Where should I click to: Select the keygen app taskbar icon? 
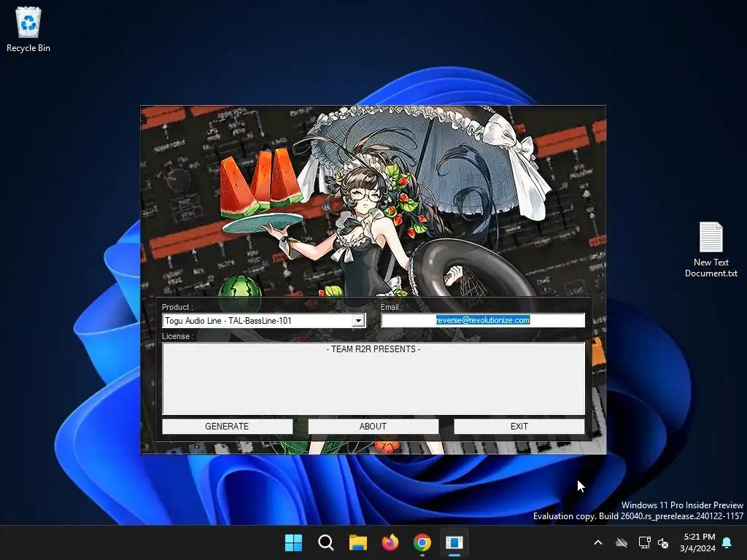(x=454, y=542)
